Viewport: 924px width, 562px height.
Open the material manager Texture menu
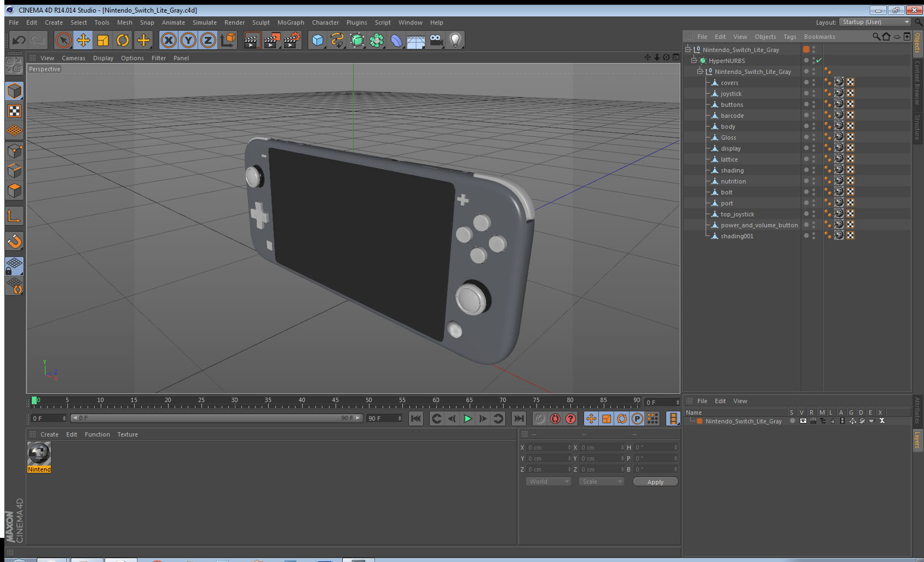128,434
